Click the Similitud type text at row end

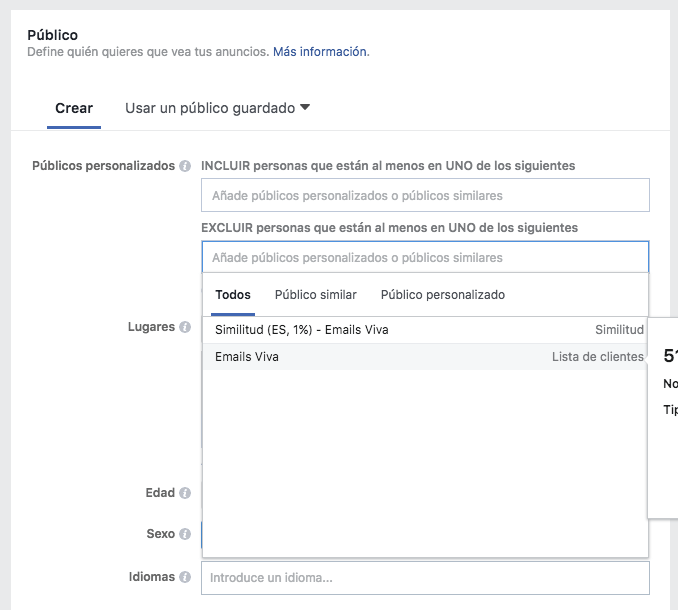click(x=619, y=330)
